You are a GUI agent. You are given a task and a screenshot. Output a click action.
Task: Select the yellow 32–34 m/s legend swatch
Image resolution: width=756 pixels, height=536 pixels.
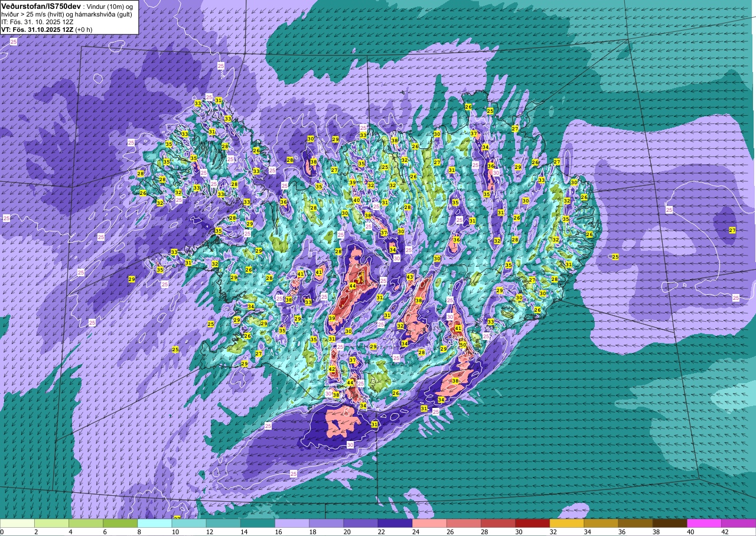pos(566,523)
